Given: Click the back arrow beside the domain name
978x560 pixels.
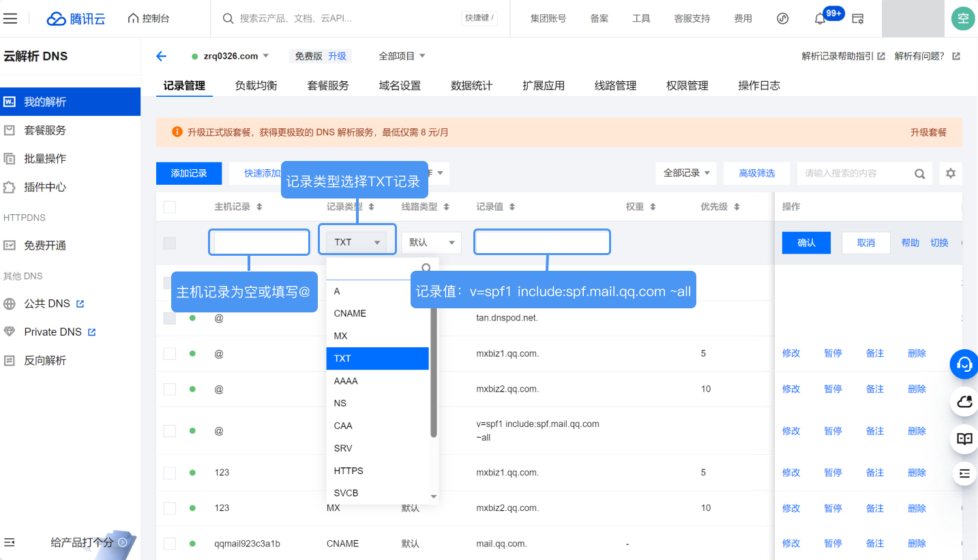Looking at the screenshot, I should [161, 57].
